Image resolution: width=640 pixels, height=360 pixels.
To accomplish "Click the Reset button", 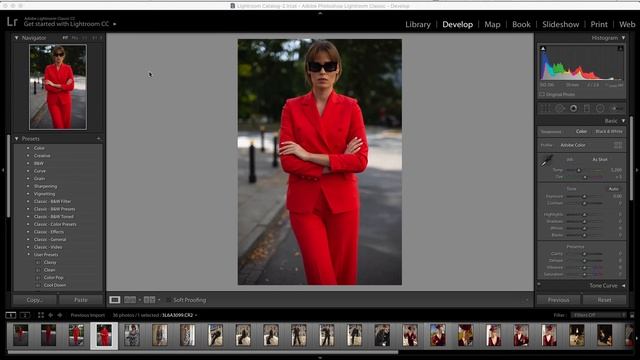I will [604, 300].
